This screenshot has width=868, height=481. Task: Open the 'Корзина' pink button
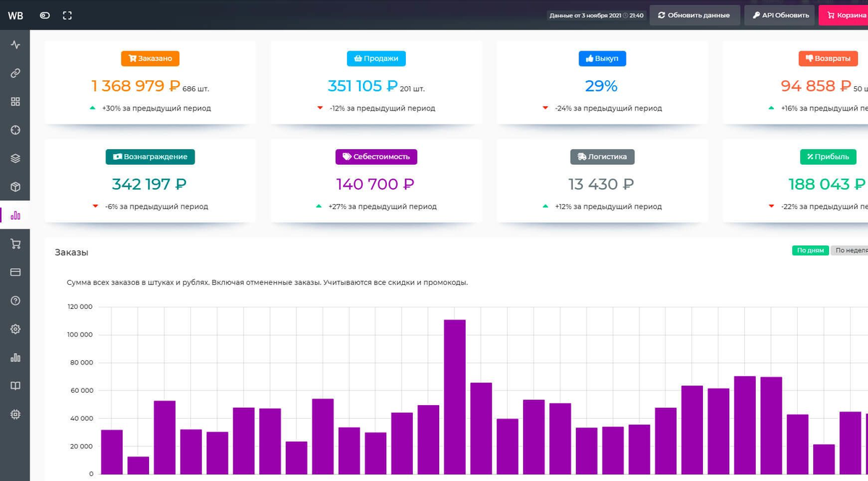[843, 15]
